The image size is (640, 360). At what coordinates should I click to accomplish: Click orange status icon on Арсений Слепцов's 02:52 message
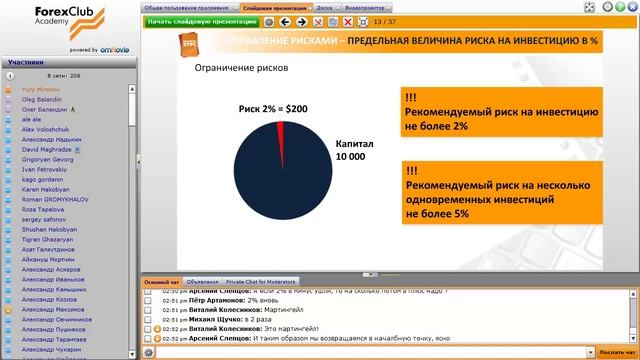pos(157,338)
